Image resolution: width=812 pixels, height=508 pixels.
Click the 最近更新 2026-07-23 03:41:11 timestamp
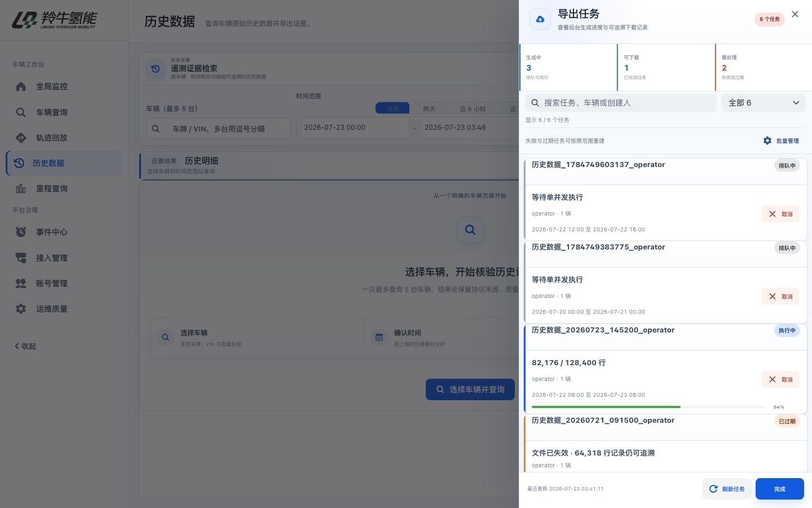pyautogui.click(x=565, y=489)
